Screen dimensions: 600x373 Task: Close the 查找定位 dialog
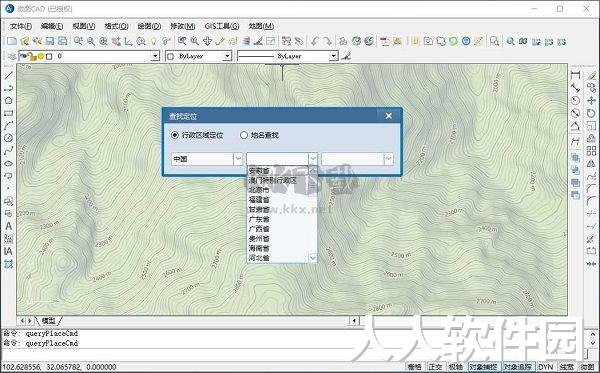388,116
